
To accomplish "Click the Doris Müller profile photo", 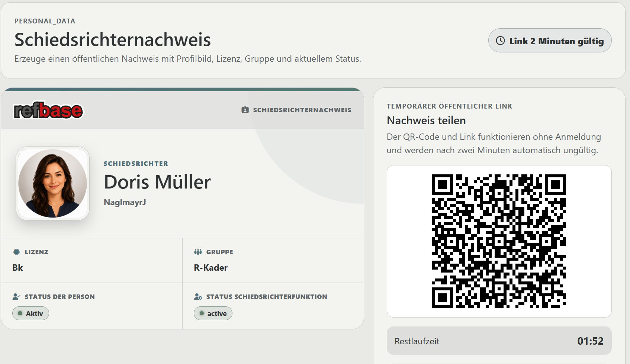I will click(x=52, y=183).
